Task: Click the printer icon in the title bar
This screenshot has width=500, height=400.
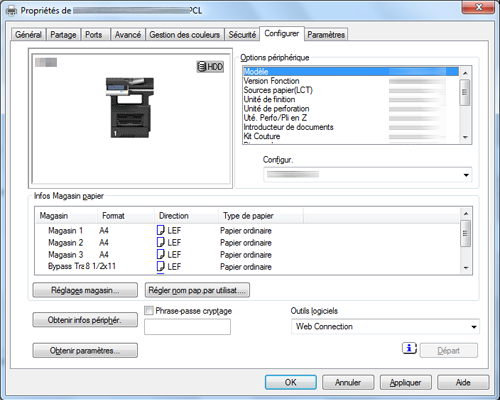Action: click(12, 11)
